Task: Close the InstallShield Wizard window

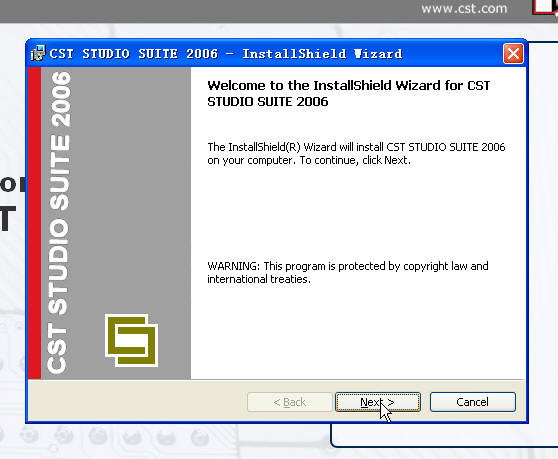Action: [513, 54]
